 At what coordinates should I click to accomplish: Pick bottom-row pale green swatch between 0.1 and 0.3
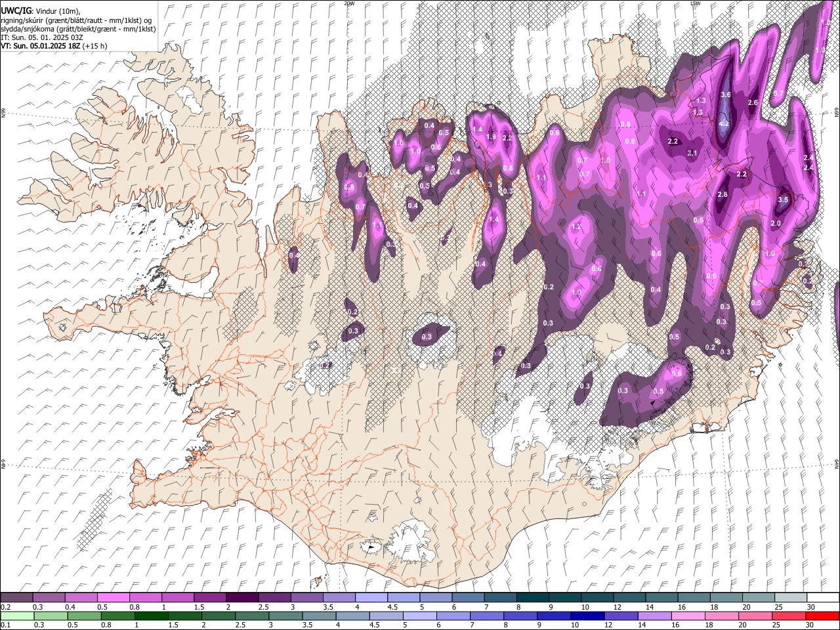[x=16, y=616]
